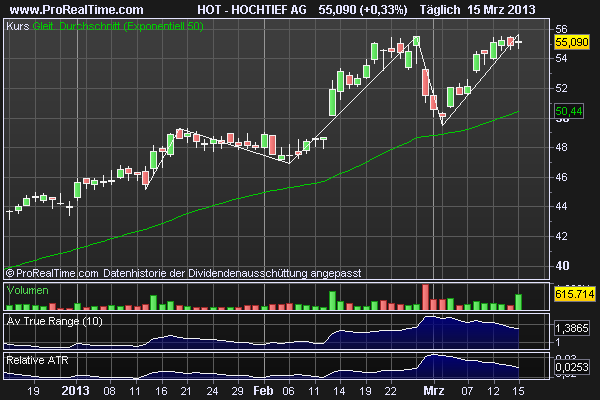Select the Täglich timeframe label
Screen dimensions: 600x400
440,10
